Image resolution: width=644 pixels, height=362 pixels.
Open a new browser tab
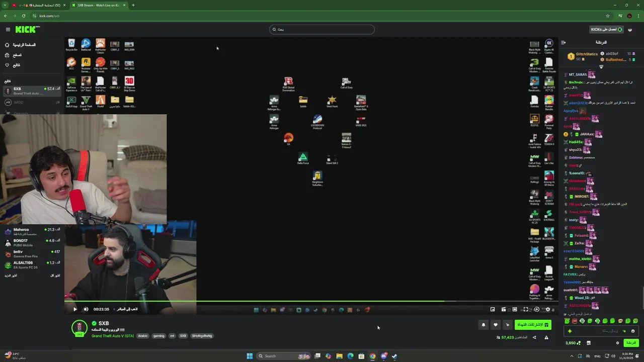click(133, 5)
